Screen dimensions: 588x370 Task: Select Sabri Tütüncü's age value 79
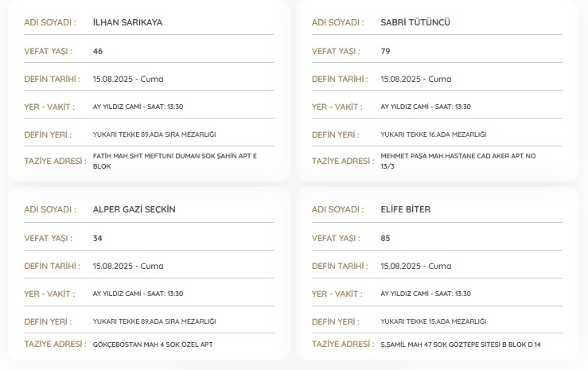(386, 51)
